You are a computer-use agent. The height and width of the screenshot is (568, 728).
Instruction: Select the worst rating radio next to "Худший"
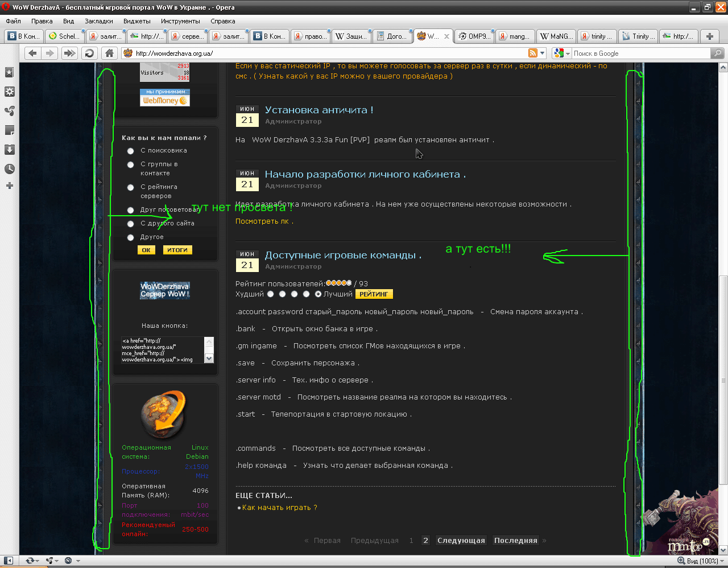pyautogui.click(x=270, y=294)
